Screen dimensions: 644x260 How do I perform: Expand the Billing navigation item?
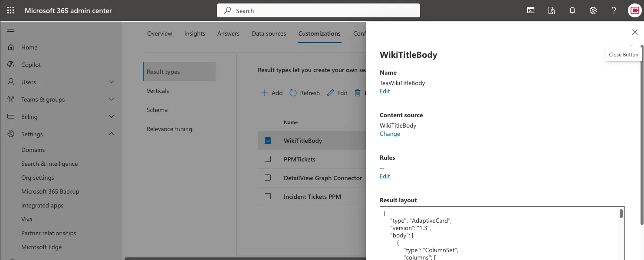pyautogui.click(x=112, y=116)
